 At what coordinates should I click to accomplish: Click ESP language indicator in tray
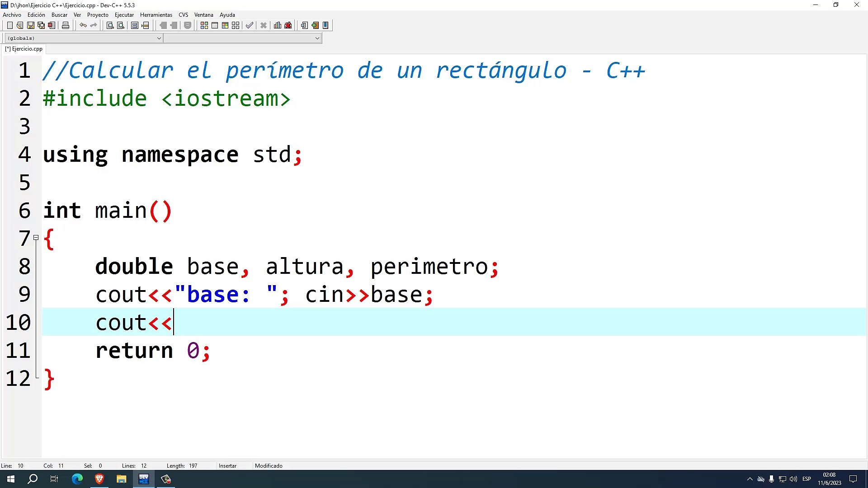point(807,479)
